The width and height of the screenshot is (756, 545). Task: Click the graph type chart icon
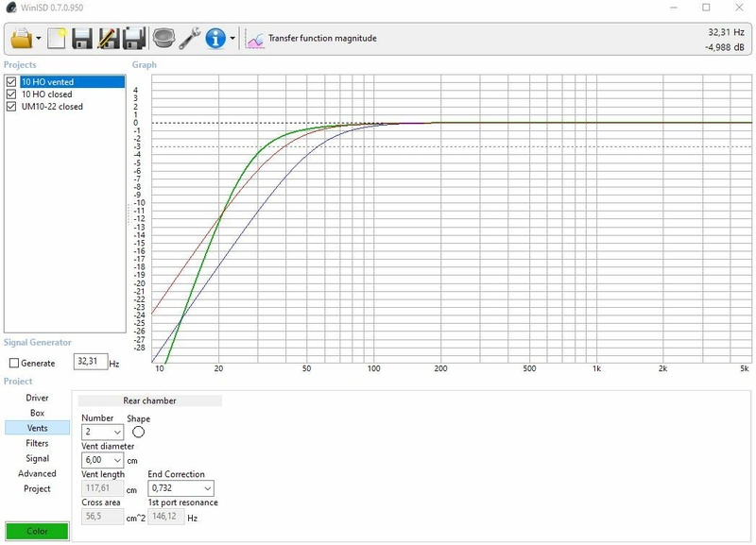(x=254, y=39)
